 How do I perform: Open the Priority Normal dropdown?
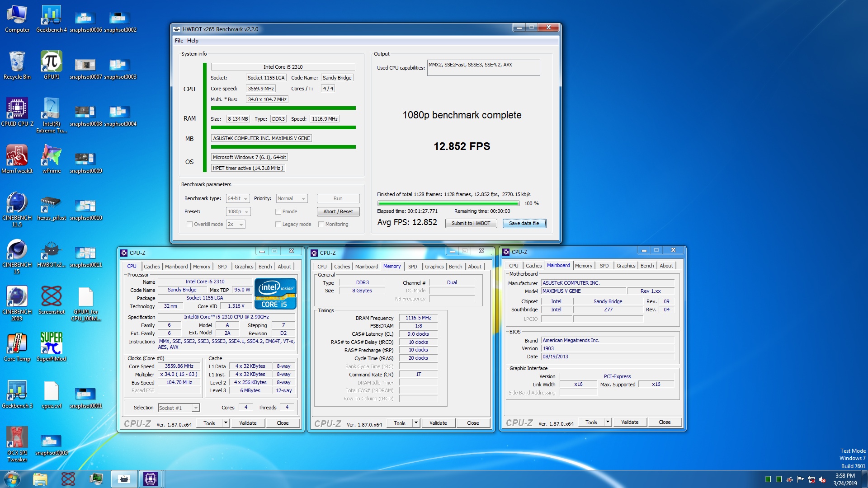click(x=292, y=198)
